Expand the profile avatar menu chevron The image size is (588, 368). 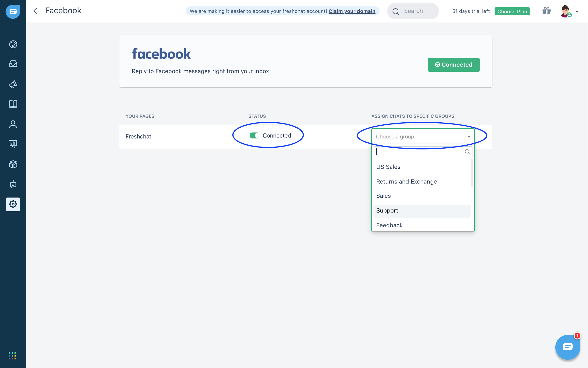point(577,11)
